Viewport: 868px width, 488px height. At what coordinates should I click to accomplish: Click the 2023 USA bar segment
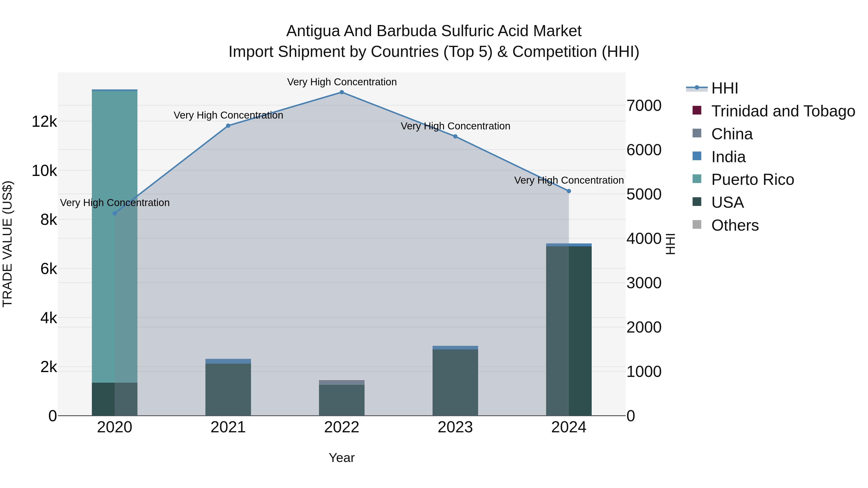(x=455, y=383)
